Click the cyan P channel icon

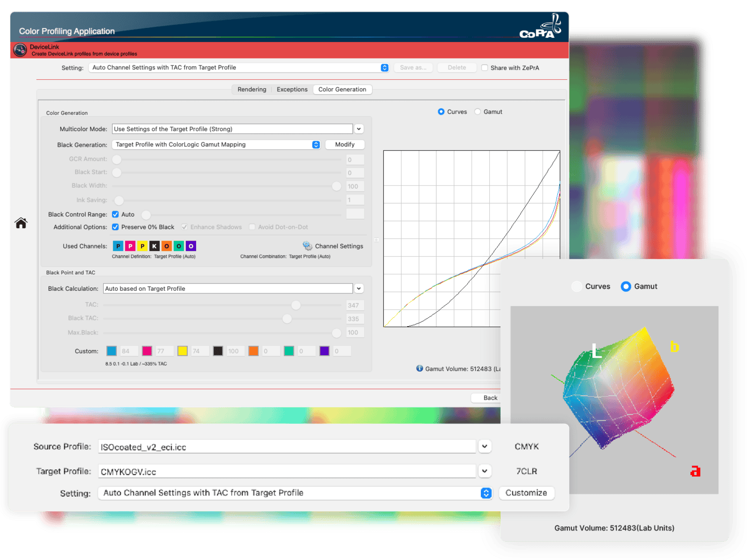click(118, 246)
